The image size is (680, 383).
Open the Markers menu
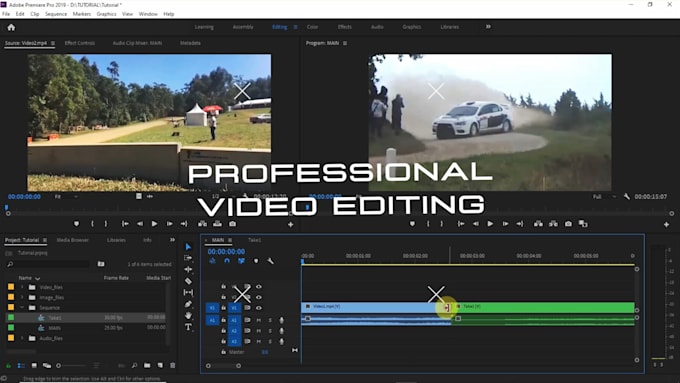(82, 14)
